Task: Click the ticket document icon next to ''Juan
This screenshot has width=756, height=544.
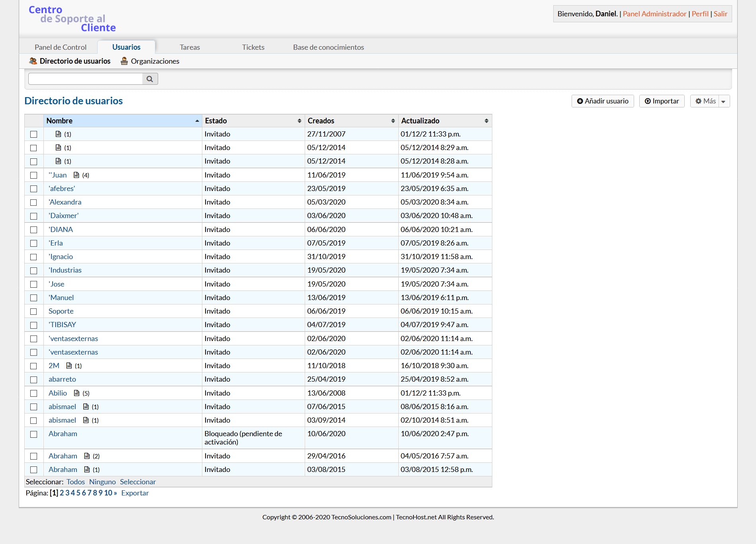Action: [x=76, y=175]
